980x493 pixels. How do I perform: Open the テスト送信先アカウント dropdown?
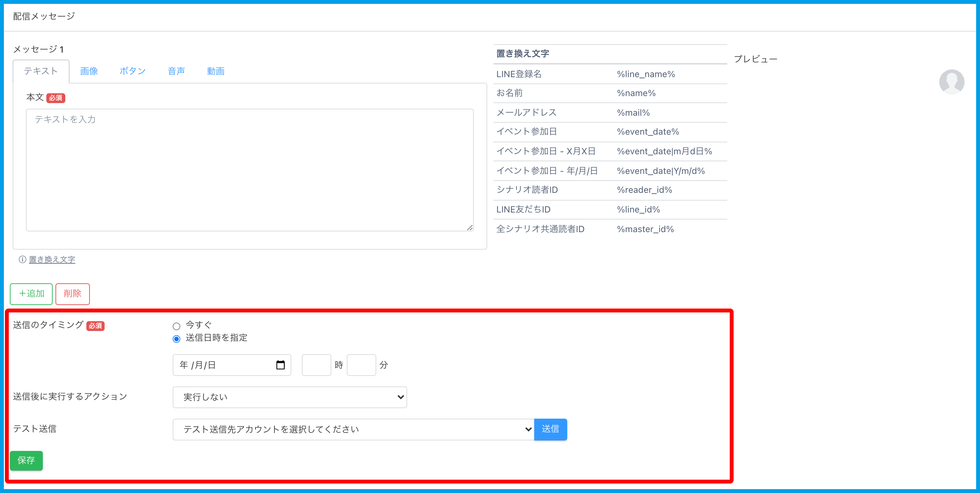[353, 430]
